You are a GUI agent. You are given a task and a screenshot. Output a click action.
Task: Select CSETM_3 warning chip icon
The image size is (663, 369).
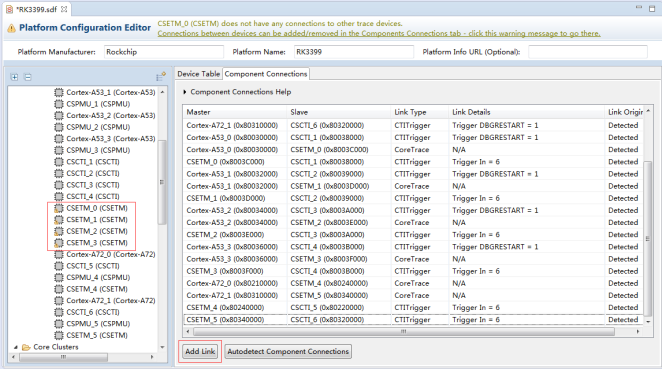(x=59, y=243)
